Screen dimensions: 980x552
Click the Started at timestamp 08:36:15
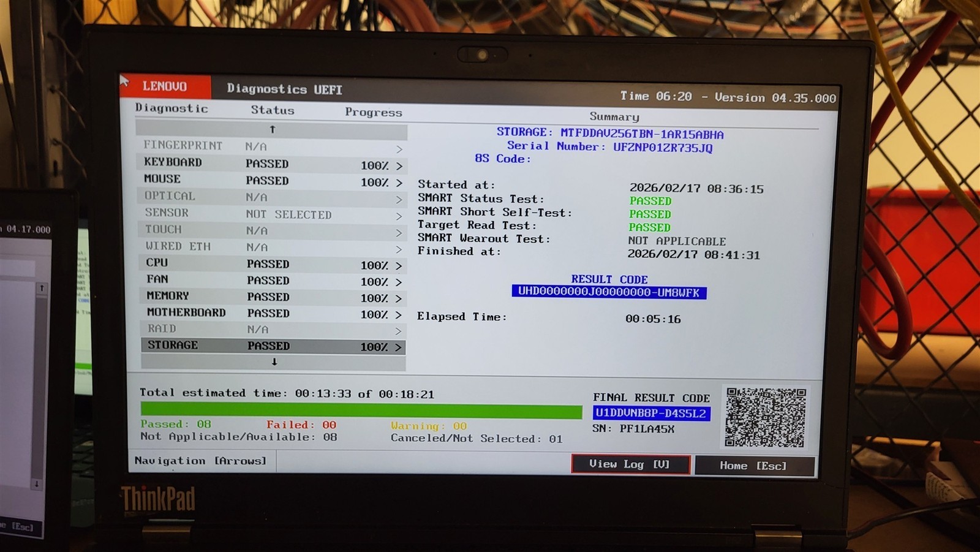[x=697, y=189]
